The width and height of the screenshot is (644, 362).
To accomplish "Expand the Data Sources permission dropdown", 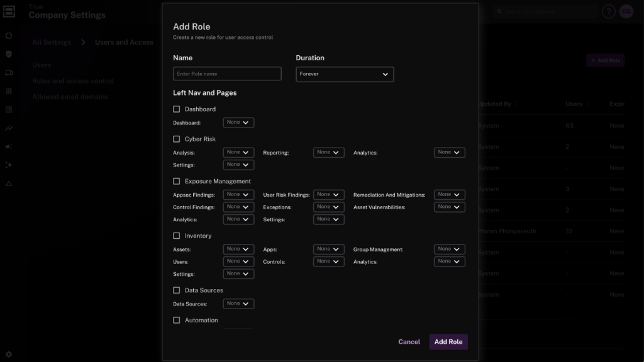I will pos(238,304).
